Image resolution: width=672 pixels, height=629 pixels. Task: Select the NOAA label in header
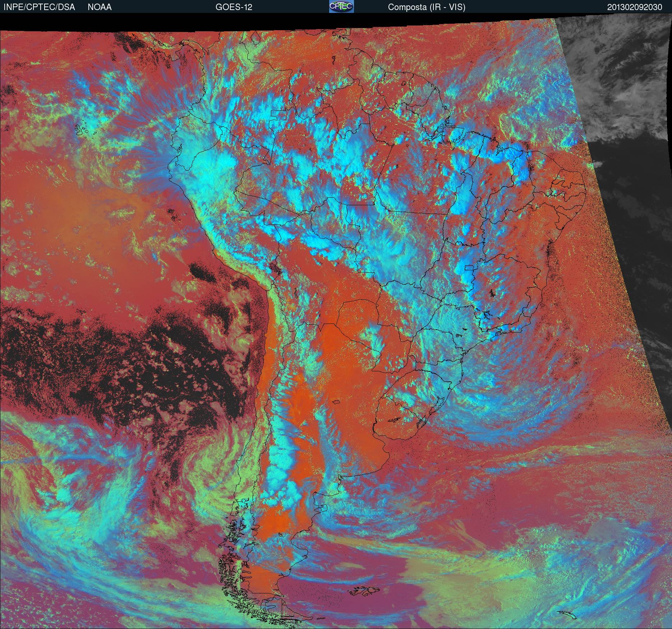click(100, 7)
